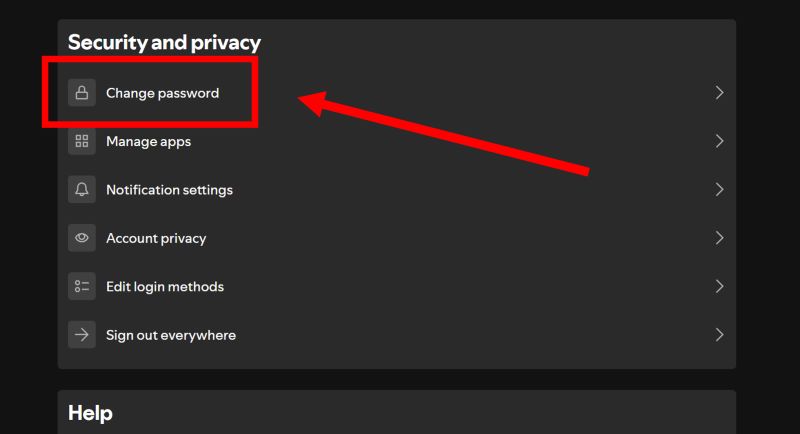800x434 pixels.
Task: Click the arrow icon for Sign out everywhere
Action: pyautogui.click(x=82, y=335)
